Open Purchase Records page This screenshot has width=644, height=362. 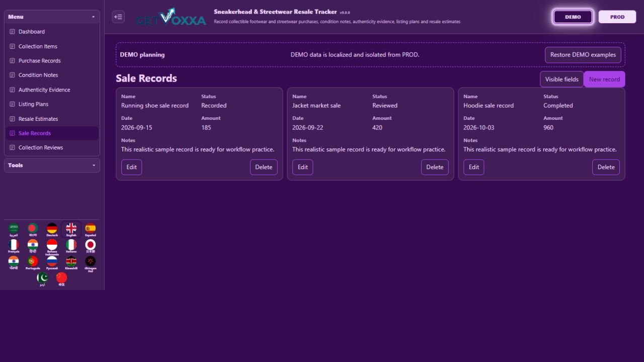coord(52,61)
